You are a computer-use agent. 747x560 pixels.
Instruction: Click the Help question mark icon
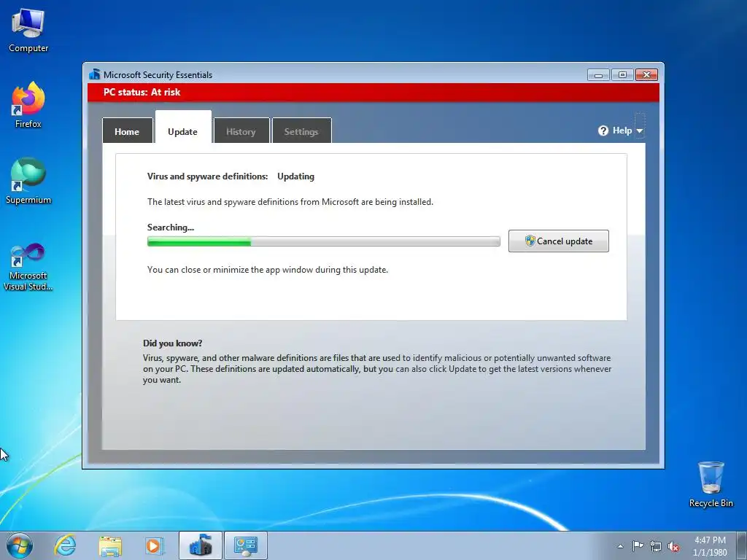[603, 131]
